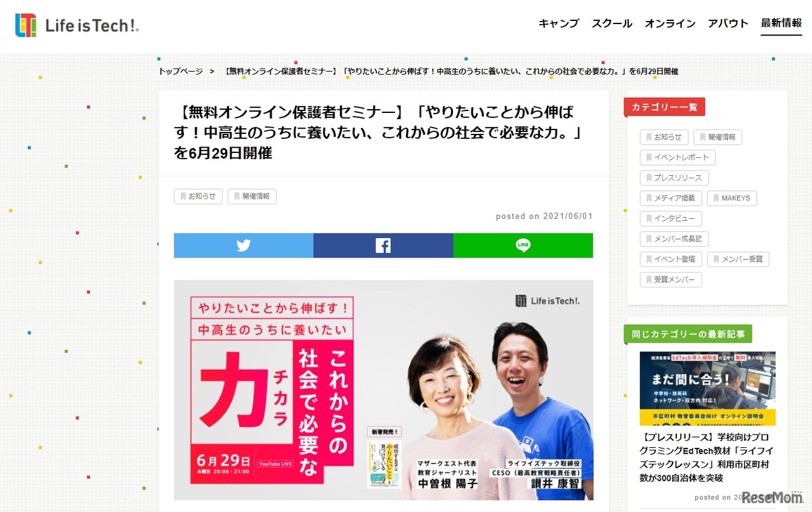812x512 pixels.
Task: Select the 受賞メンバー category
Action: tap(671, 279)
